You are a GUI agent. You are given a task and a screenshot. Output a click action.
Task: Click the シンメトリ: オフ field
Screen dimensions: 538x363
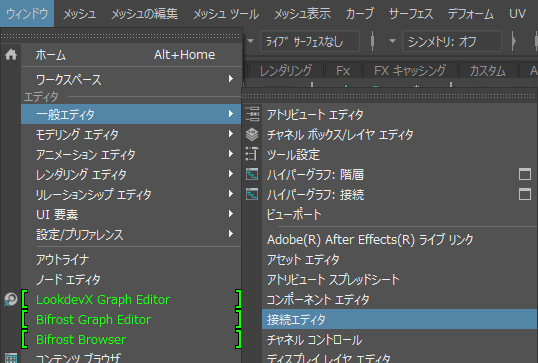452,41
